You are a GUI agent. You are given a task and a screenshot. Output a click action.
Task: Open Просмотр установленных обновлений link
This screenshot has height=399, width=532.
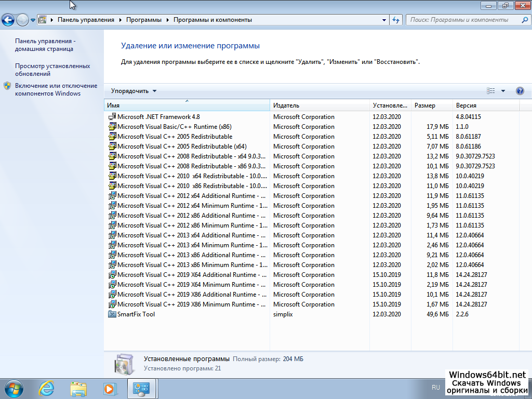click(x=52, y=70)
